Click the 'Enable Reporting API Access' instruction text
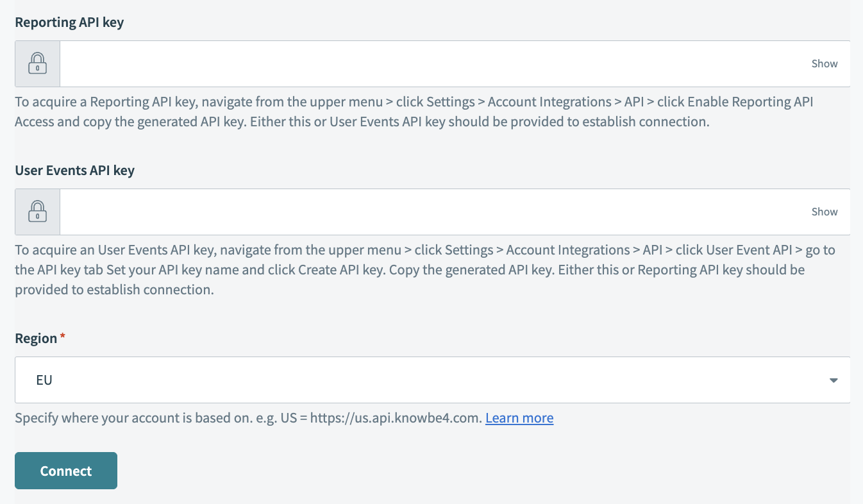 click(x=750, y=102)
